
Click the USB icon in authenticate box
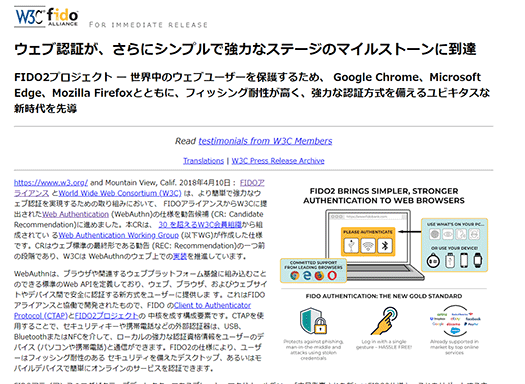(x=351, y=246)
